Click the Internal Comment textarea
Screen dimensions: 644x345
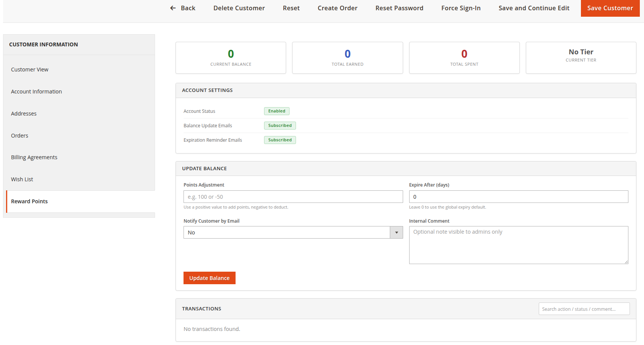[519, 245]
